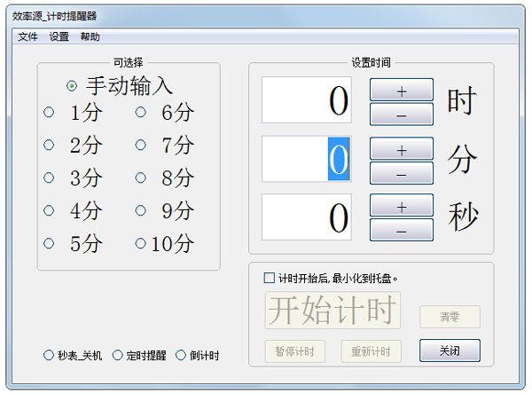The height and width of the screenshot is (394, 532).
Task: Choose the 5分 preset radio button
Action: click(50, 243)
